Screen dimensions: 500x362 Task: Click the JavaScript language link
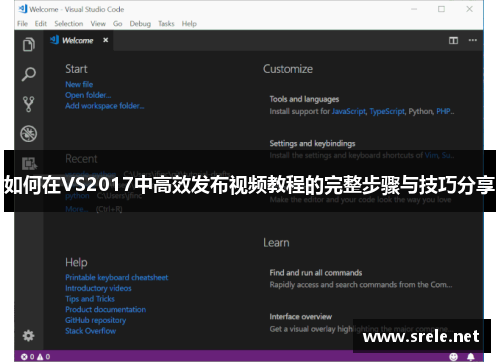click(349, 111)
